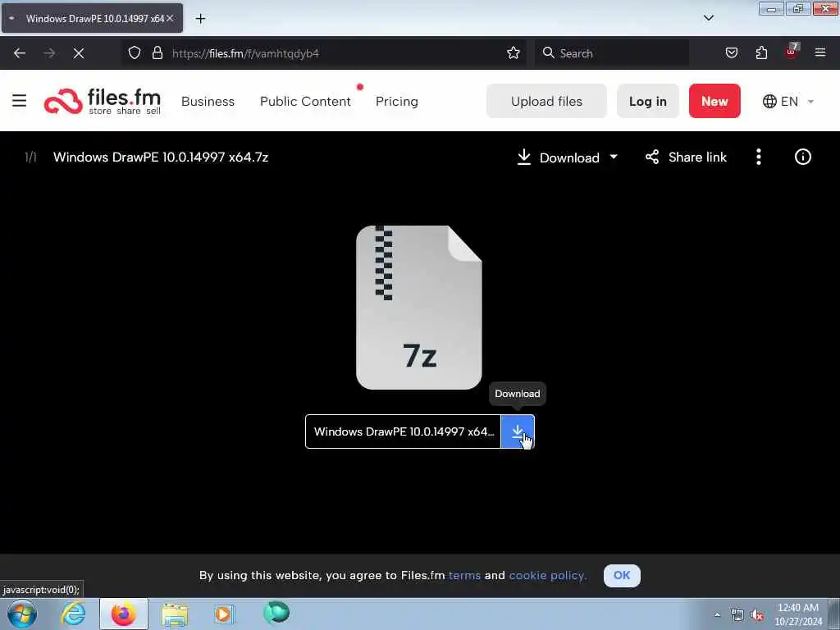Go to files.fm home via logo
Screen dimensions: 840x630
point(103,101)
